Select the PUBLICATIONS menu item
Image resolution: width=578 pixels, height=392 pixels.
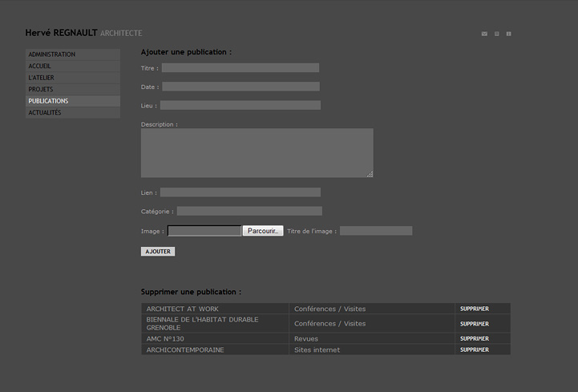[x=73, y=101]
